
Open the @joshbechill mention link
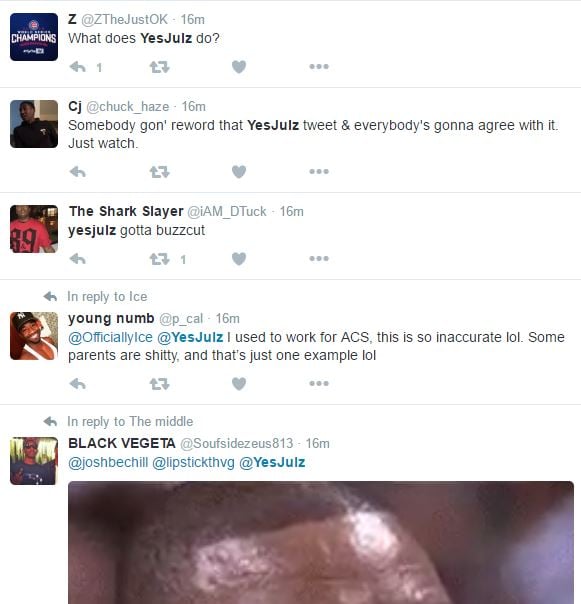click(x=108, y=463)
